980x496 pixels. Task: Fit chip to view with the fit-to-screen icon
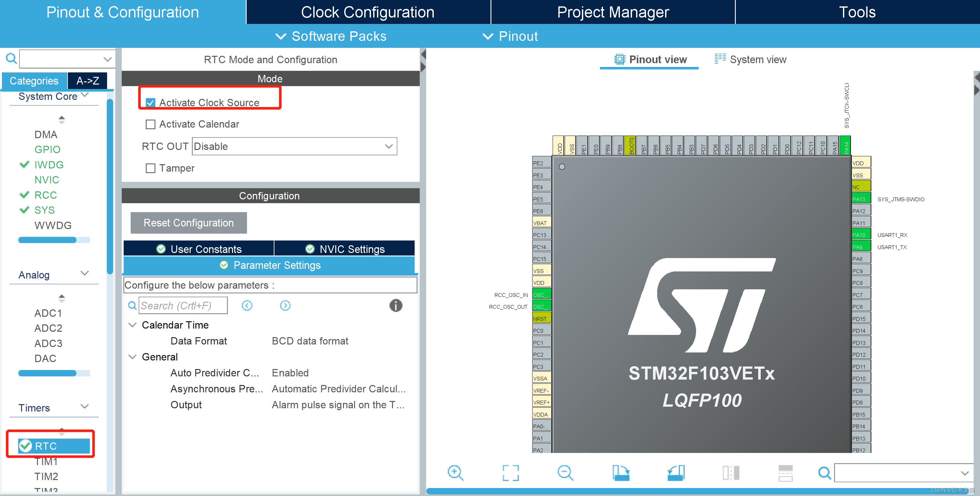(511, 473)
